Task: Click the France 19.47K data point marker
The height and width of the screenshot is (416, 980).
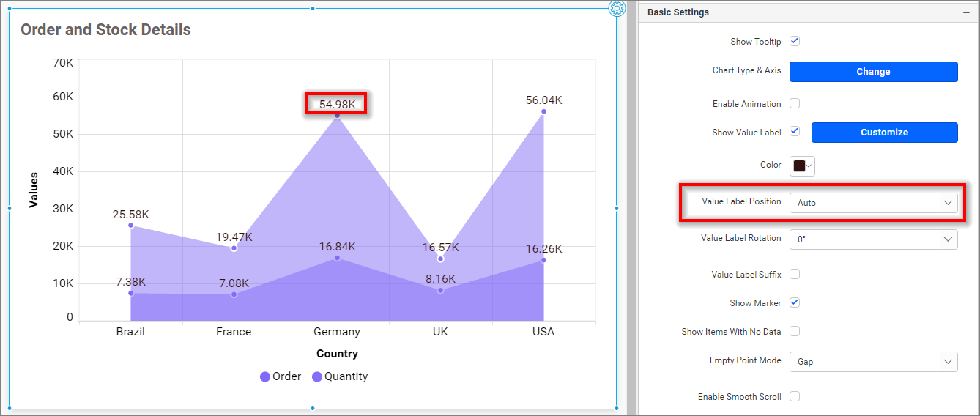Action: point(234,248)
